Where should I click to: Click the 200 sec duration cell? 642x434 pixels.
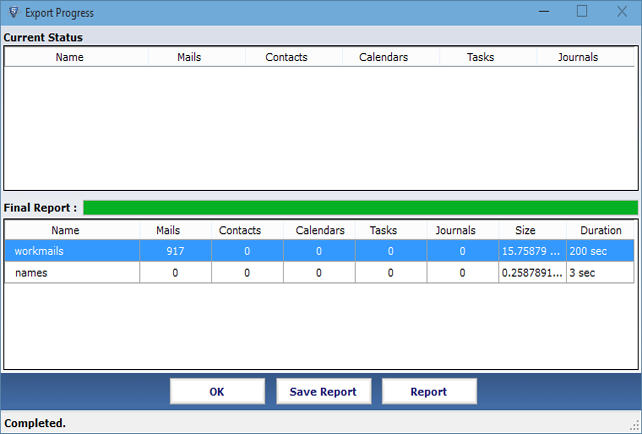600,251
